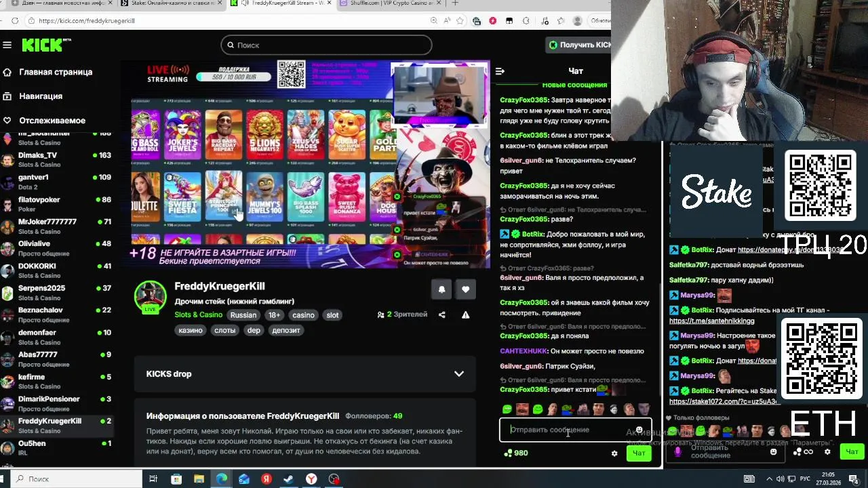Viewport: 868px width, 488px height.
Task: Click the report warning triangle icon
Action: pyautogui.click(x=465, y=314)
